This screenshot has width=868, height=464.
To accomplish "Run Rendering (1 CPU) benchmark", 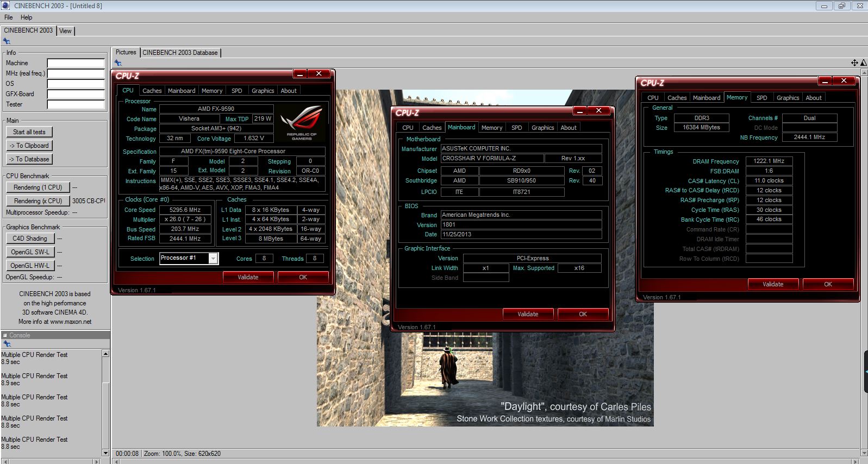I will (38, 187).
